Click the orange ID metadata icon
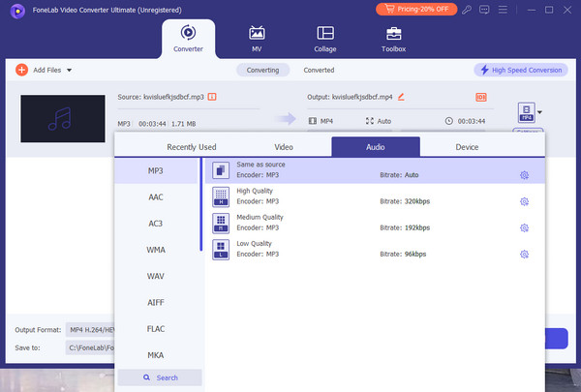This screenshot has height=392, width=581. [481, 97]
